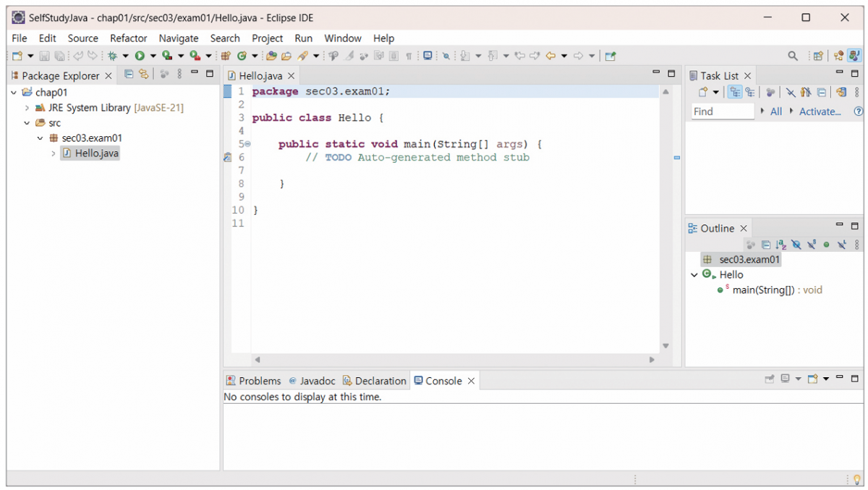
Task: Expand the JRE System Library node
Action: [27, 108]
